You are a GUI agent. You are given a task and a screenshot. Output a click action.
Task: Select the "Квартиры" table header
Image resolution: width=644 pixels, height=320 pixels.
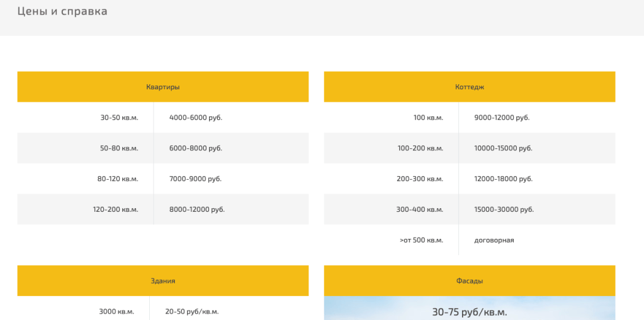[x=162, y=87]
